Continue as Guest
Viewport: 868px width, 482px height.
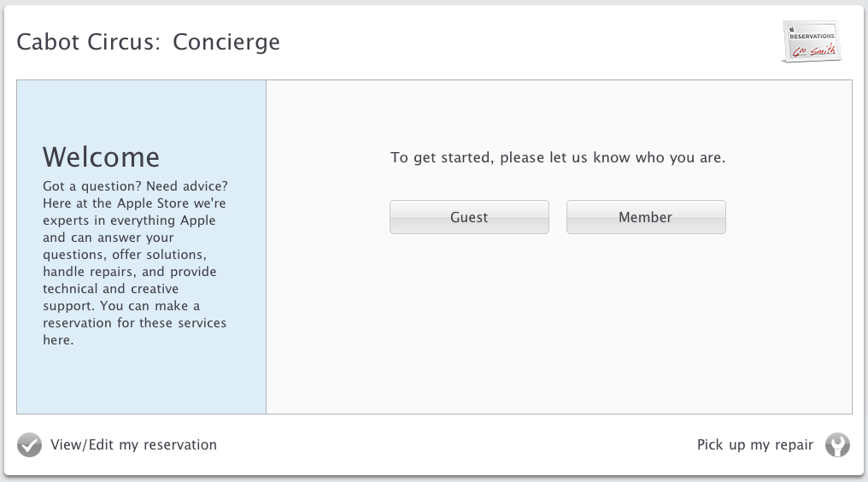pyautogui.click(x=469, y=217)
